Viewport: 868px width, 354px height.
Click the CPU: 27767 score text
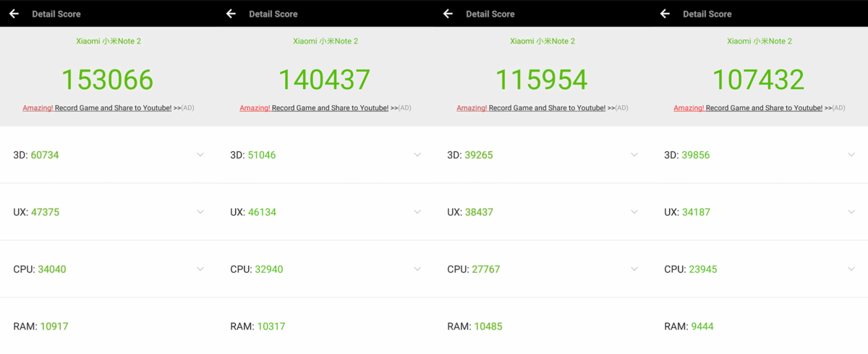(473, 269)
